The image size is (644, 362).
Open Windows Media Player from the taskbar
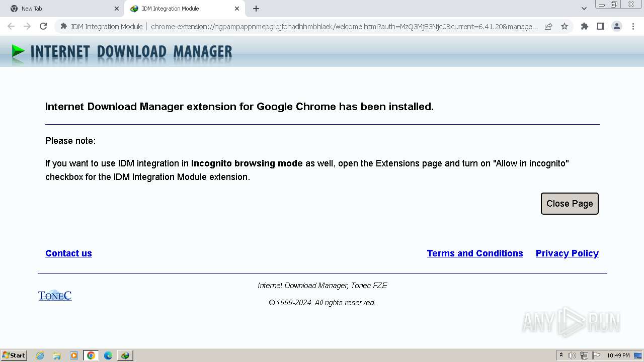[x=74, y=355]
